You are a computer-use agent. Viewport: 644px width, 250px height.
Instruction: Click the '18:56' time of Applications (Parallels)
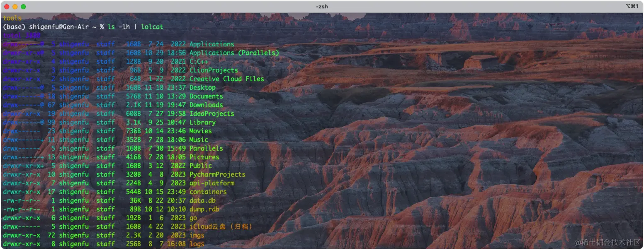pyautogui.click(x=176, y=53)
